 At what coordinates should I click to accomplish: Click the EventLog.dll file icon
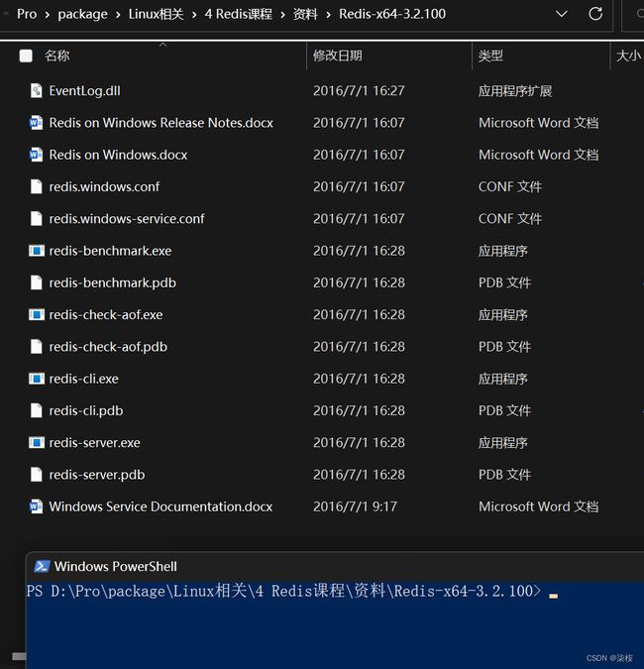click(37, 90)
